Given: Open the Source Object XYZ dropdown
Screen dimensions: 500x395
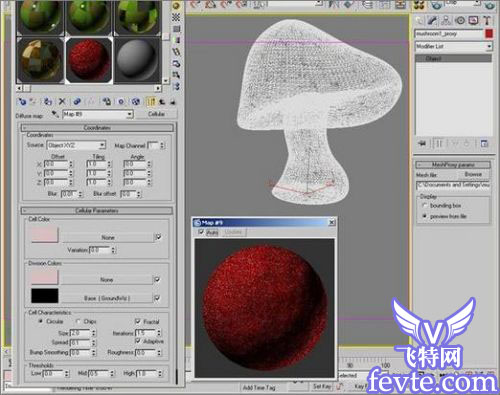Looking at the screenshot, I should pyautogui.click(x=102, y=145).
